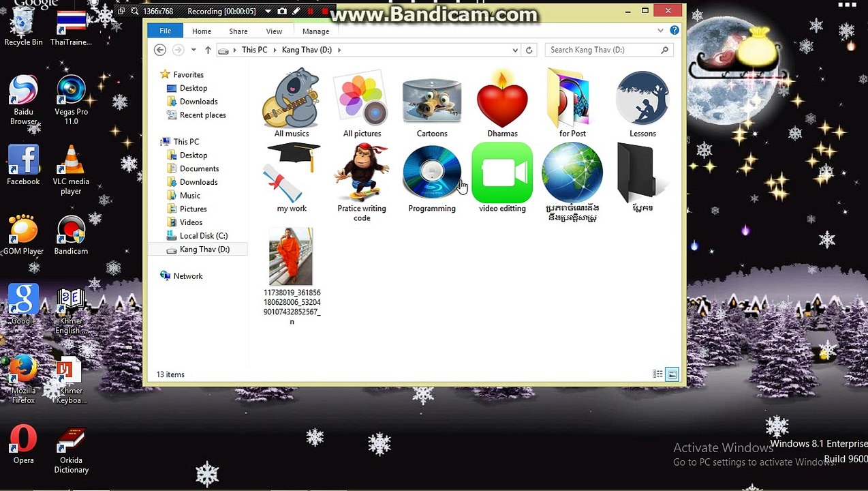Viewport: 868px width, 491px height.
Task: Click Kang Thav (D:) in address path
Action: click(307, 50)
